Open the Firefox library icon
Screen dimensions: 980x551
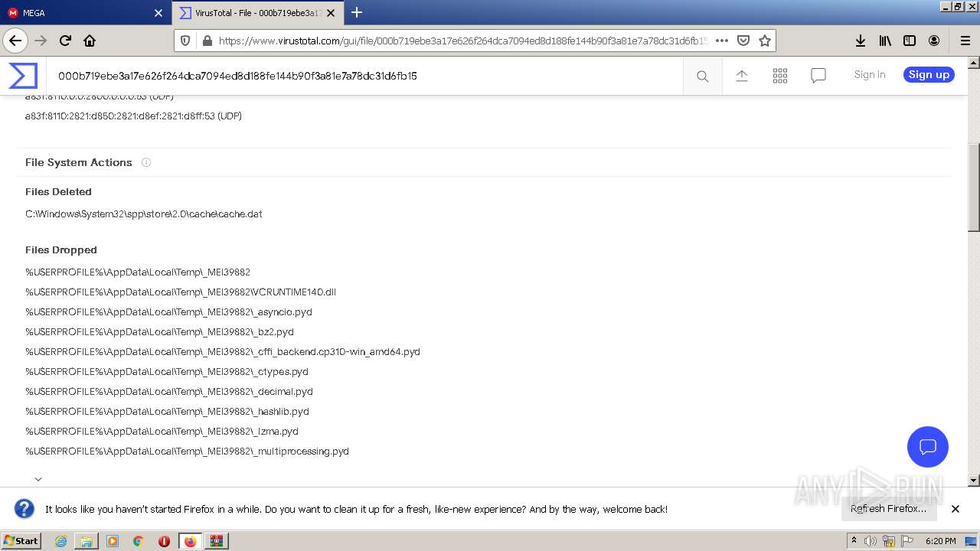pos(885,41)
